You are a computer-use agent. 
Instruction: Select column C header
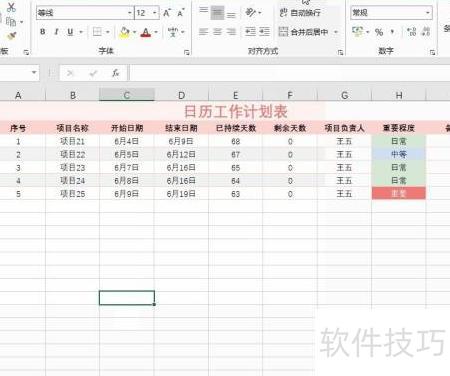127,95
